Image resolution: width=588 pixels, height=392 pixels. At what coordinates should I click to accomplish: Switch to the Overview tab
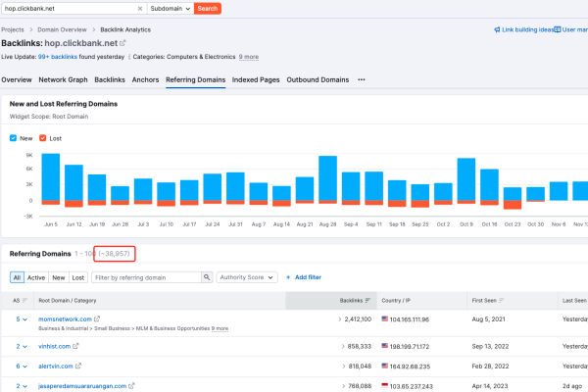pos(17,79)
